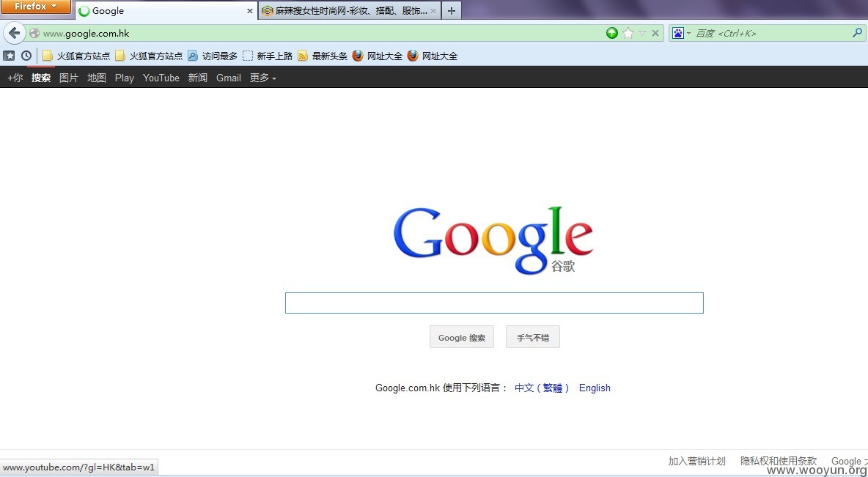Open the orange Firefox menu button
This screenshot has width=868, height=477.
36,7
